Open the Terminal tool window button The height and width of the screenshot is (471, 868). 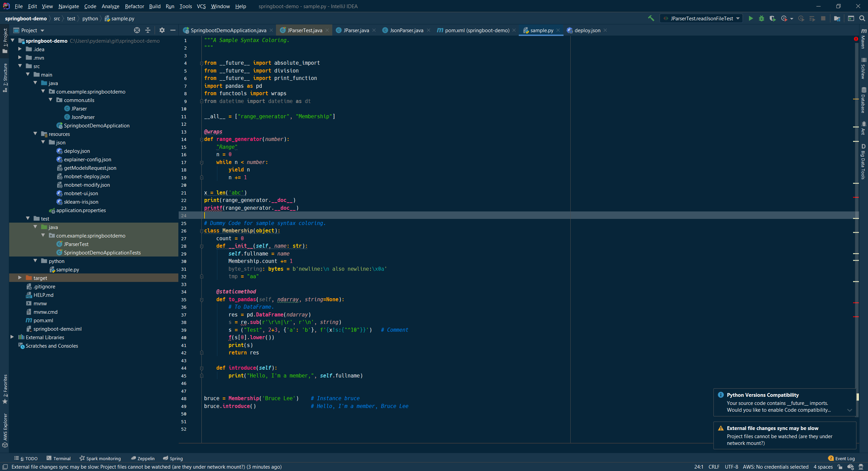[x=59, y=458]
